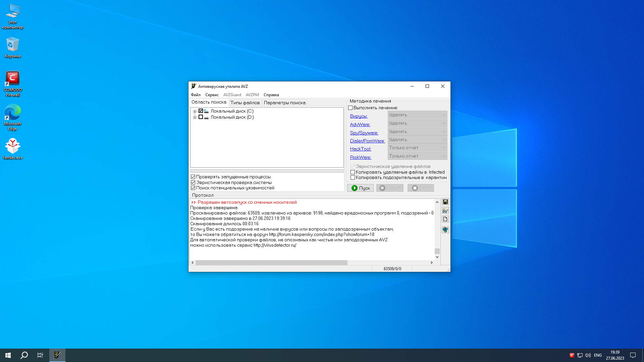The width and height of the screenshot is (644, 362).
Task: Click the COMODO tray icon
Action: pyautogui.click(x=572, y=355)
